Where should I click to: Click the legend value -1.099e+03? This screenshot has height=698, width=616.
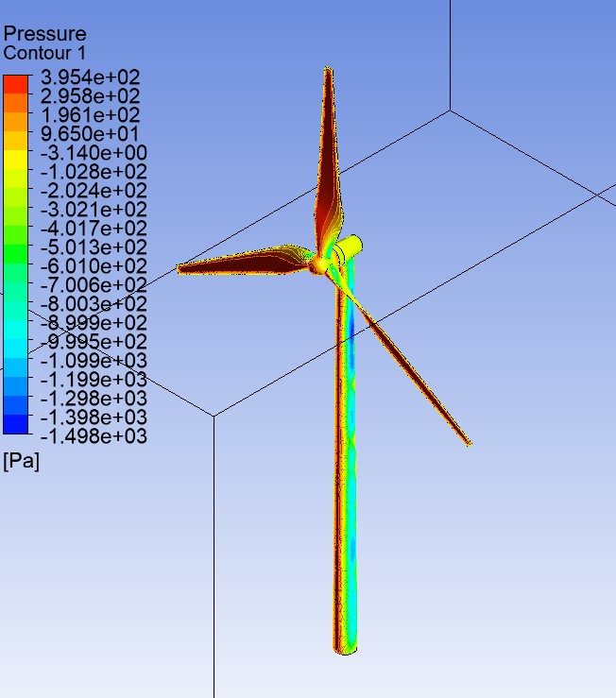[x=94, y=361]
